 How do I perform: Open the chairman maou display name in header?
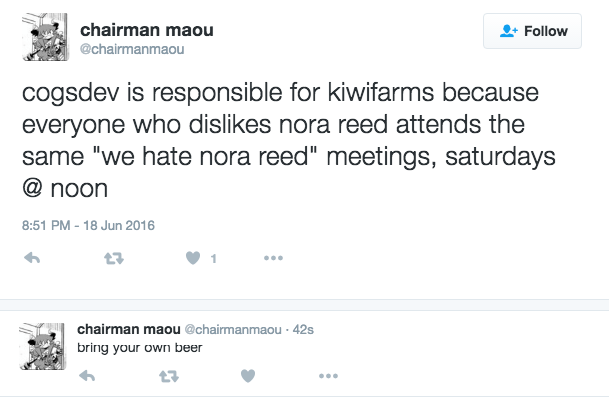click(x=147, y=30)
